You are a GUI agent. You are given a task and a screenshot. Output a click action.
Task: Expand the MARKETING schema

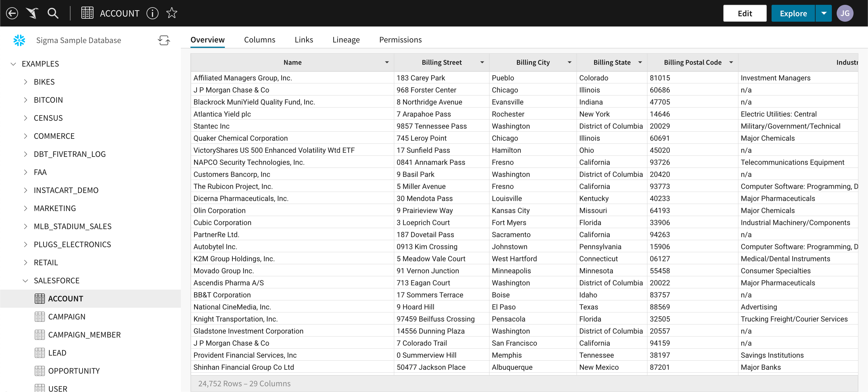pyautogui.click(x=26, y=209)
